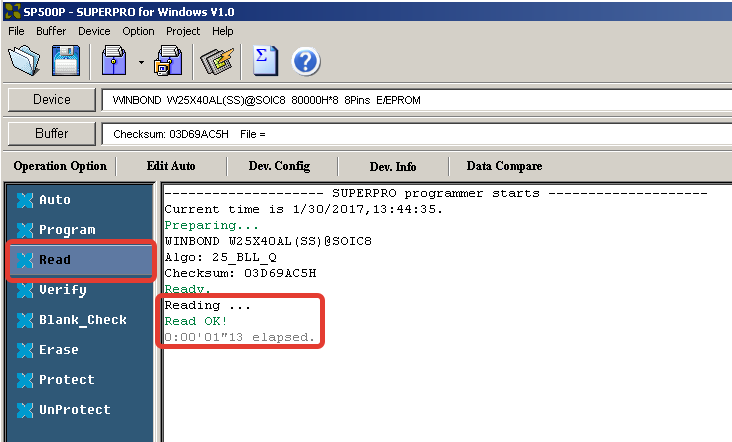732x442 pixels.
Task: Click the save project toolbar icon
Action: (168, 62)
